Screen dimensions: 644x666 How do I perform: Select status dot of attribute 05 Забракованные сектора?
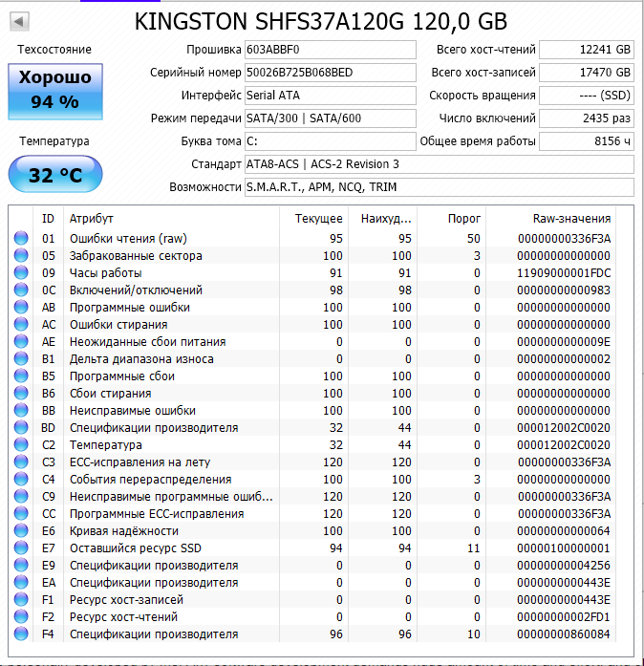point(21,255)
